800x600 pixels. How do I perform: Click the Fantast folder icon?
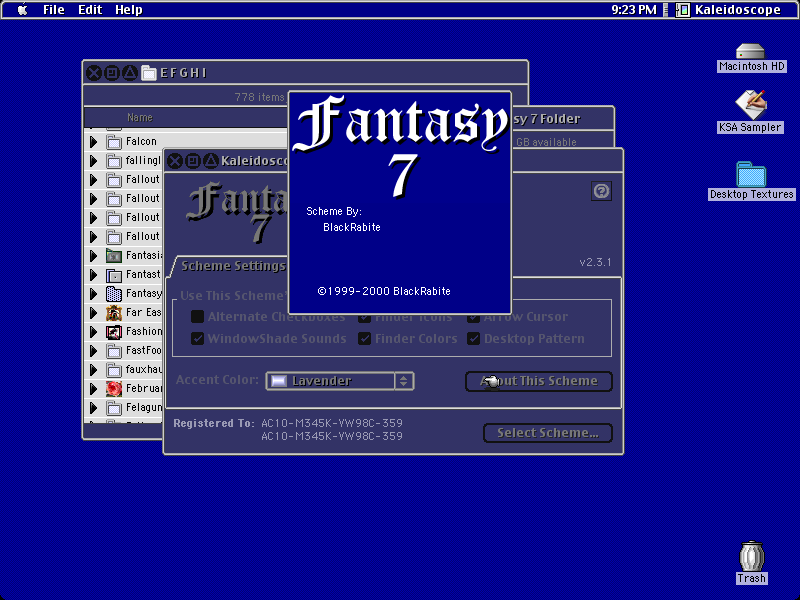pos(114,275)
